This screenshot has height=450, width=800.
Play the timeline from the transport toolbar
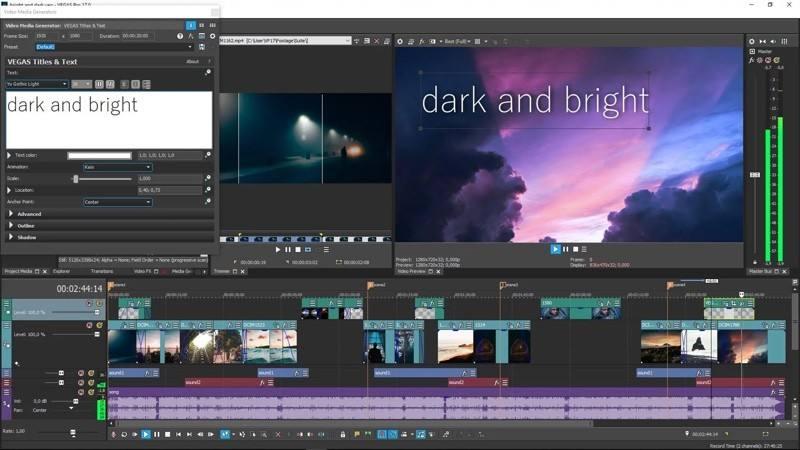(146, 434)
